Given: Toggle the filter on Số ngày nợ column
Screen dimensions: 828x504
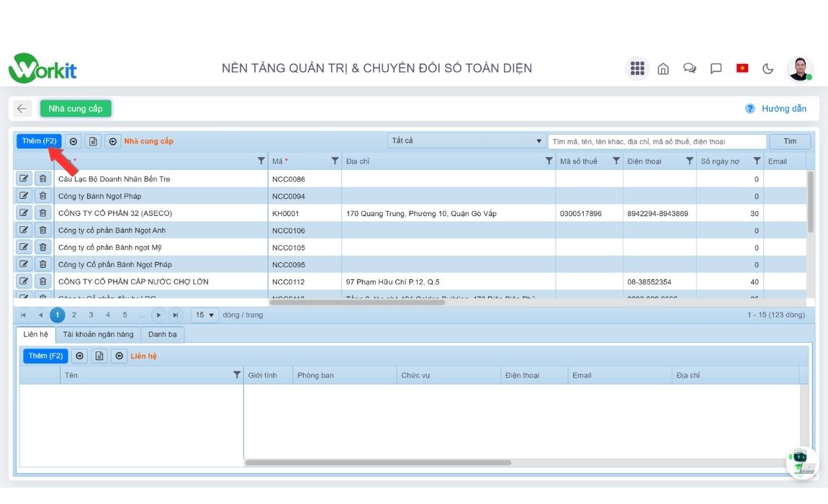Looking at the screenshot, I should coord(757,161).
